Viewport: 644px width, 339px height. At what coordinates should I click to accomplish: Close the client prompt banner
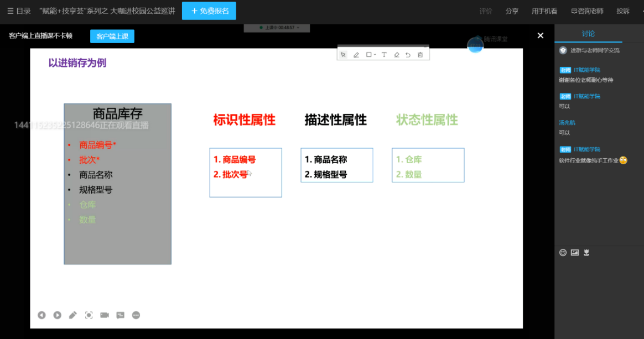pos(541,35)
